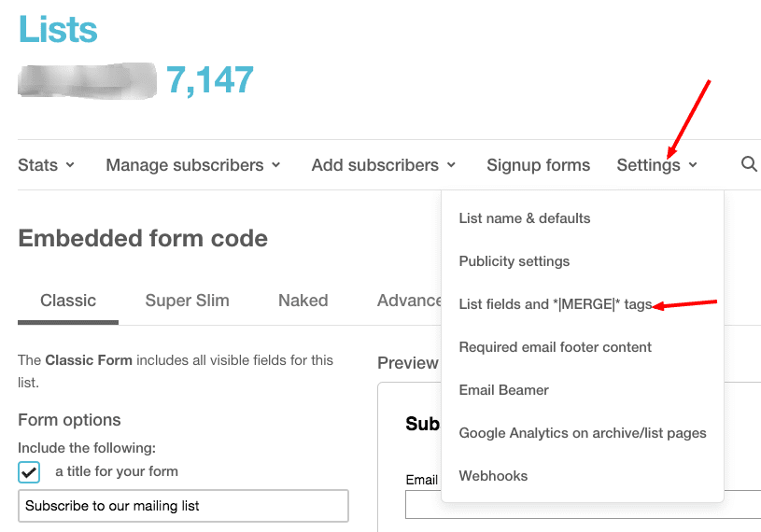
Task: Switch to the Classic tab
Action: [68, 301]
